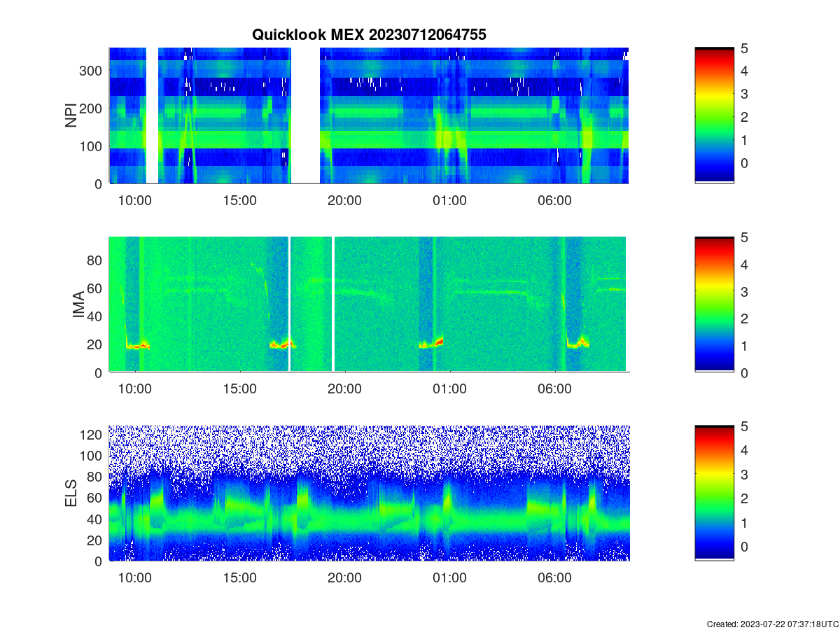Click the "40" tick on the ELS y-axis
This screenshot has height=630, width=840.
[x=96, y=519]
